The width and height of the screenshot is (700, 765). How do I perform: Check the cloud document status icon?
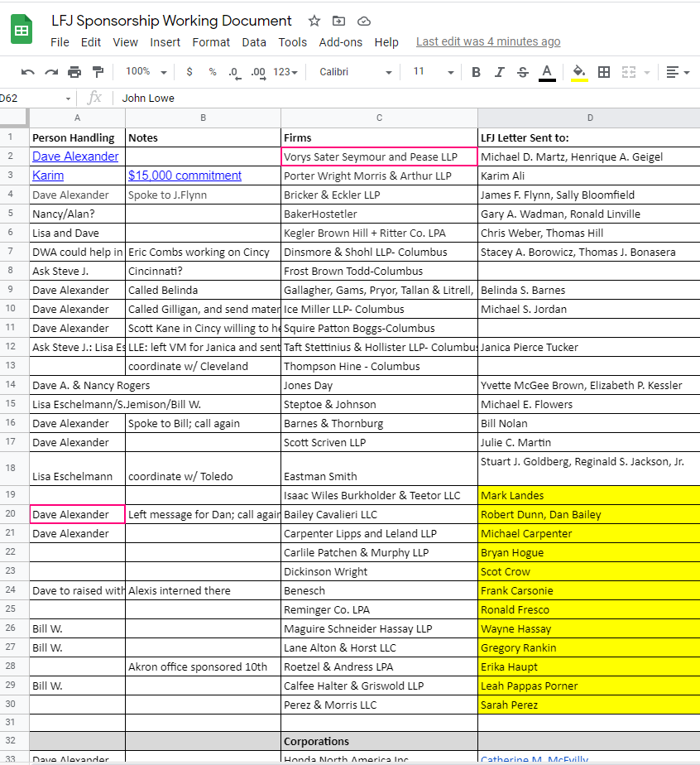click(364, 21)
